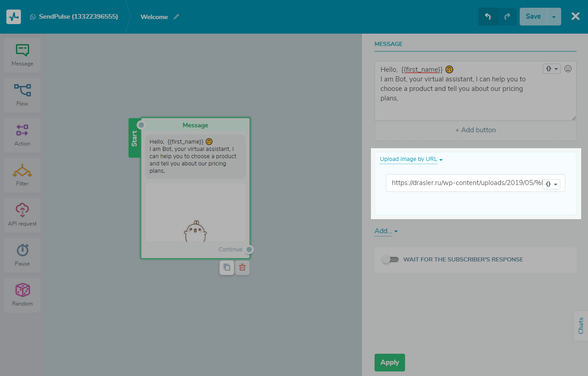Add an API request block

click(x=22, y=215)
